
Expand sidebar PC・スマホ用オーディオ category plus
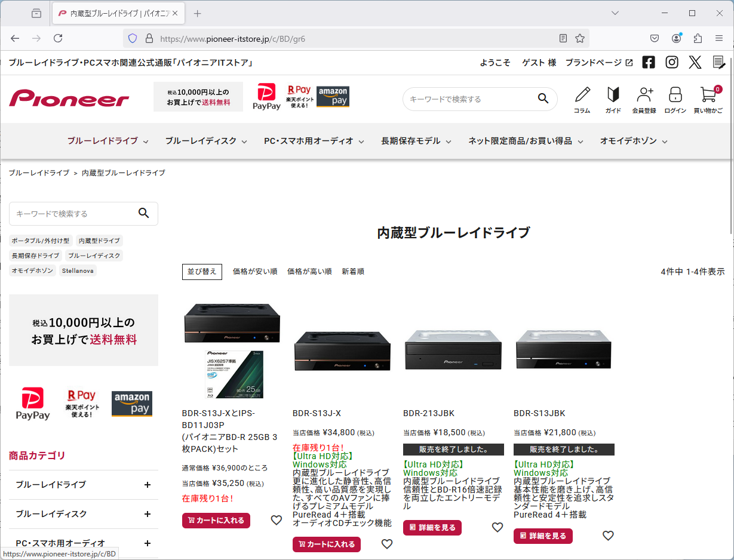(x=148, y=543)
